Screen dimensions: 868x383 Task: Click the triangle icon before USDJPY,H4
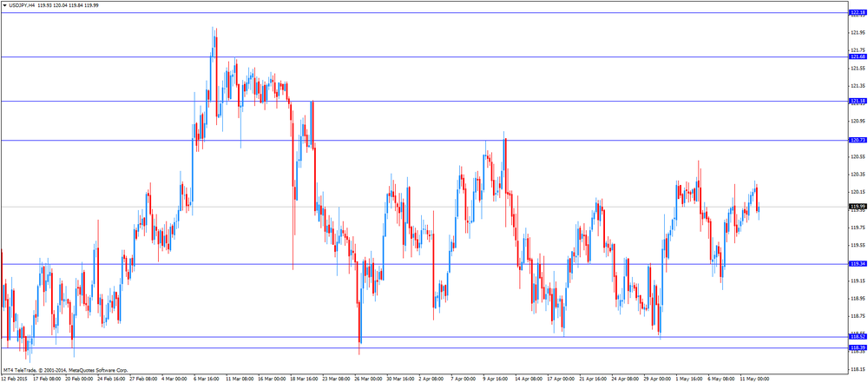[x=4, y=4]
